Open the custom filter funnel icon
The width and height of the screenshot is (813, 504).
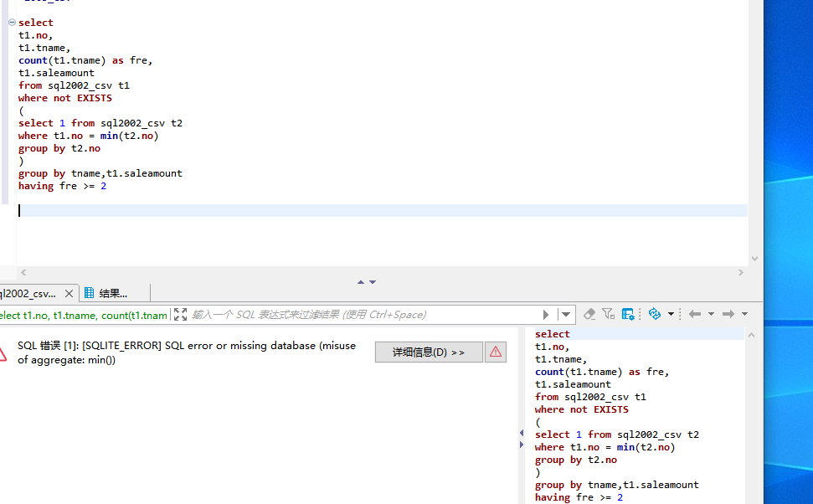pos(608,314)
